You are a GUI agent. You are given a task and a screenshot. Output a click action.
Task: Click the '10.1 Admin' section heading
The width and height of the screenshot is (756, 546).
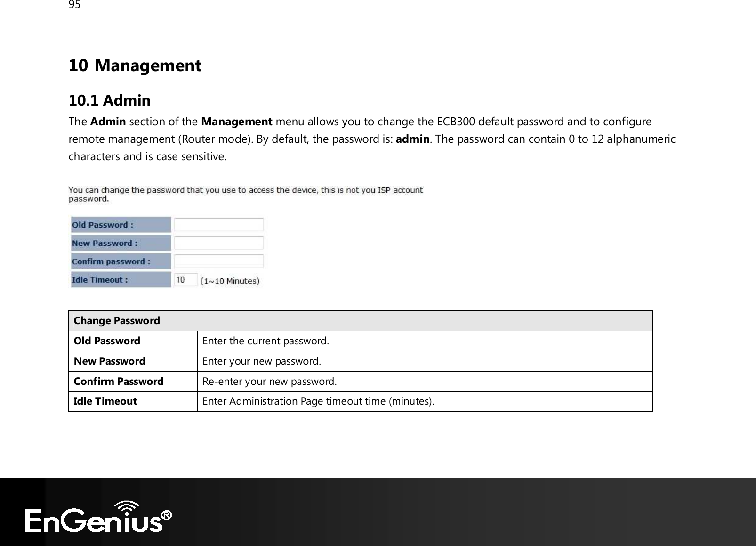click(x=110, y=100)
